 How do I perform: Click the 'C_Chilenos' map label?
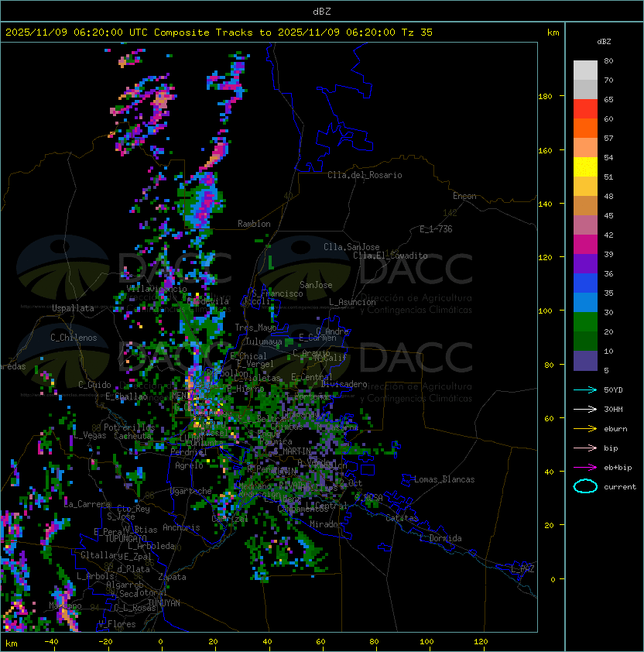74,338
